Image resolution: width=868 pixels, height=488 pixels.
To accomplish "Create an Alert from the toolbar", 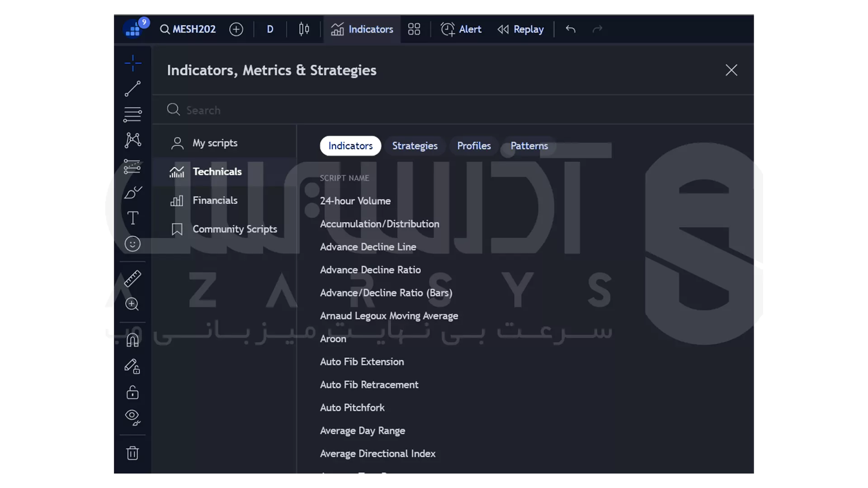I will (x=461, y=29).
